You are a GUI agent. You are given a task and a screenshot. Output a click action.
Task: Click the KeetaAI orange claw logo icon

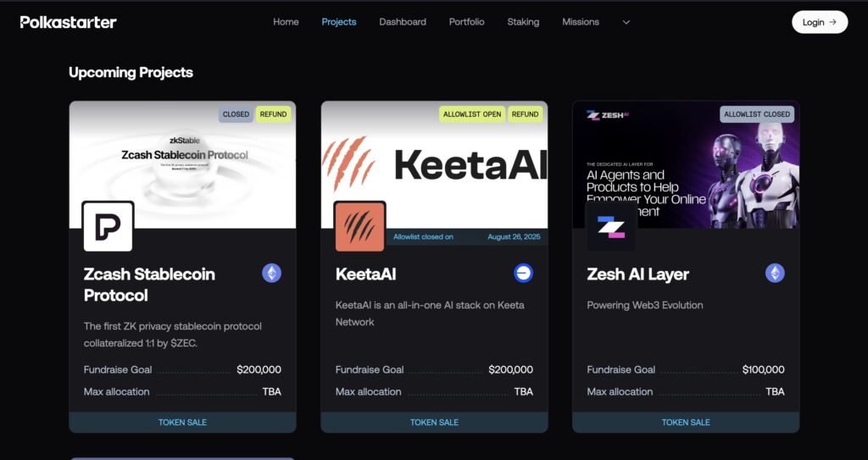(x=359, y=226)
